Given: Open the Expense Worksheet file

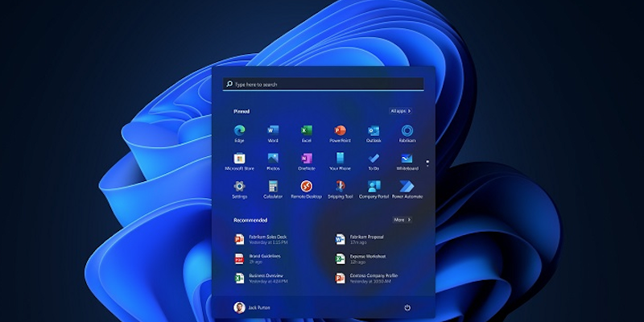Looking at the screenshot, I should (x=360, y=258).
